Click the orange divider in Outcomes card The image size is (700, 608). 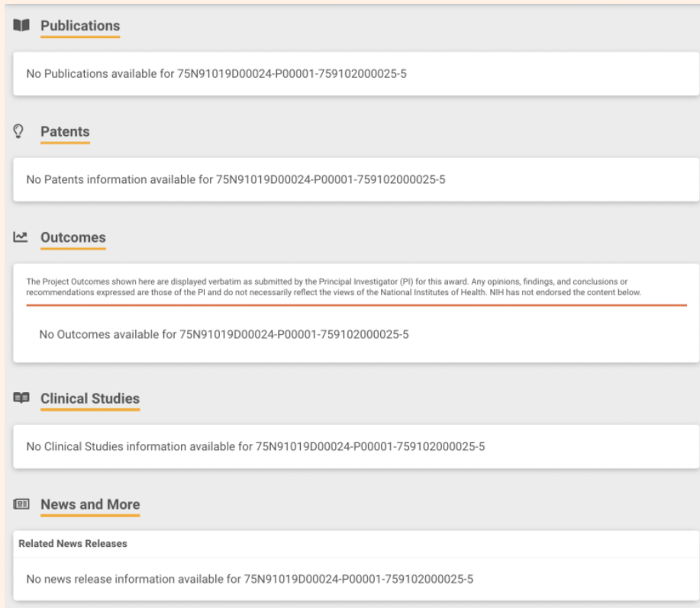pos(356,305)
